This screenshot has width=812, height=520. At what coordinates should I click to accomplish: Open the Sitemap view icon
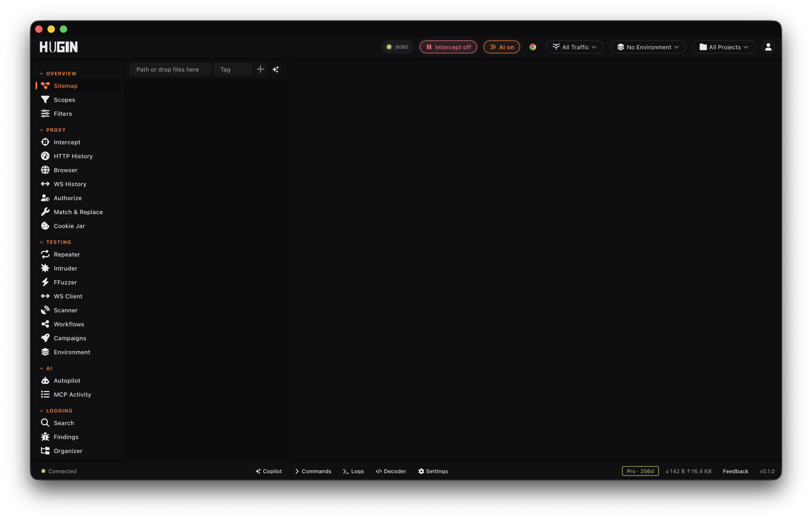coord(45,86)
